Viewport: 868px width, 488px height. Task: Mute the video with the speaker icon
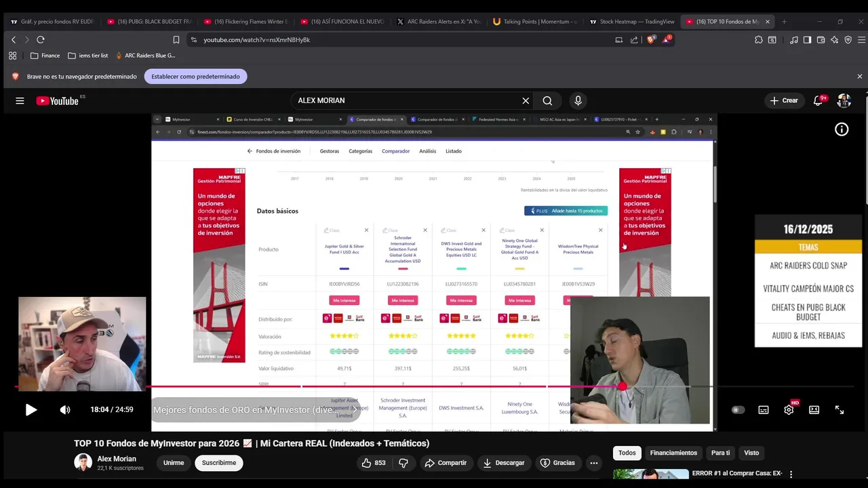[x=65, y=410]
